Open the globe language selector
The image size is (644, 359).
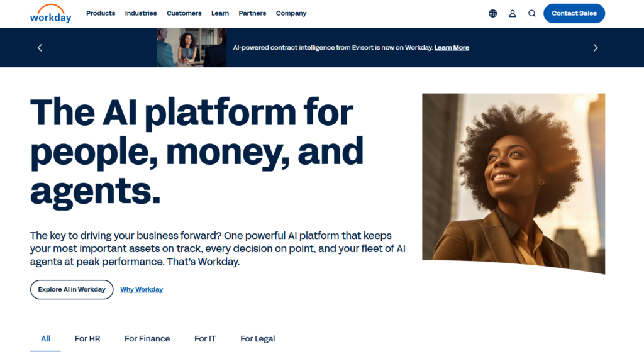pyautogui.click(x=493, y=14)
